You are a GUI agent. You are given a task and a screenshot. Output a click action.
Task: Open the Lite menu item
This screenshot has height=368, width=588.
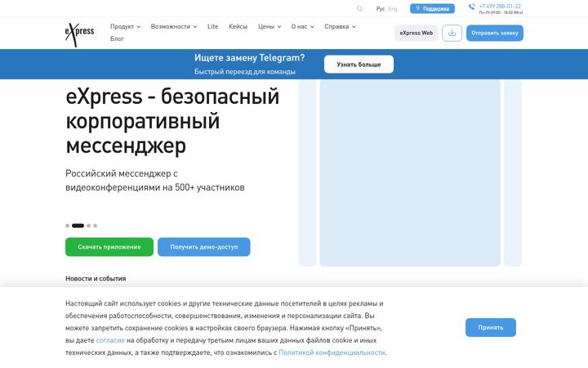(x=212, y=27)
